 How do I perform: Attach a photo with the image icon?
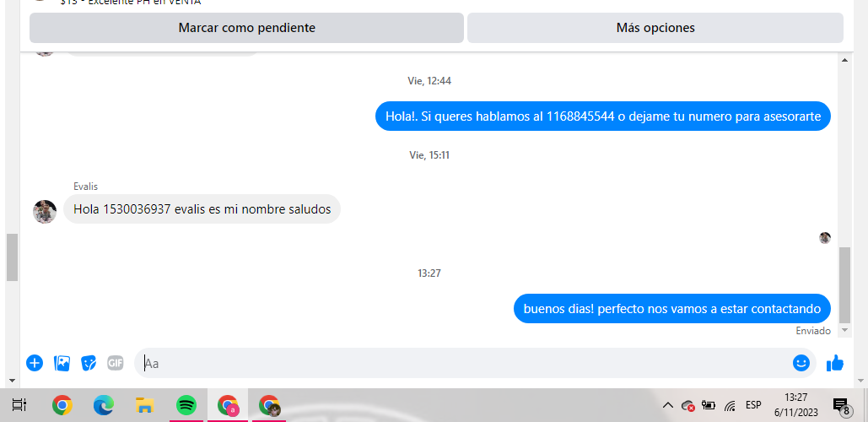point(62,363)
